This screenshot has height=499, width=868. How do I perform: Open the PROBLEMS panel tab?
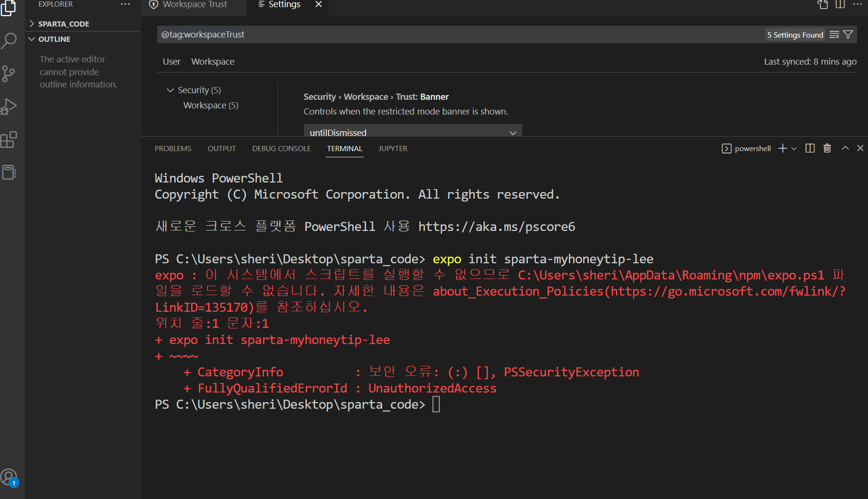point(173,149)
